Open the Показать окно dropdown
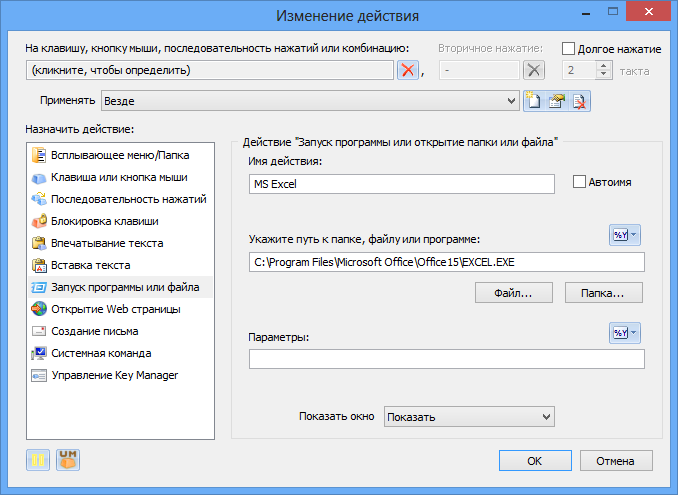Image resolution: width=678 pixels, height=495 pixels. tap(469, 416)
